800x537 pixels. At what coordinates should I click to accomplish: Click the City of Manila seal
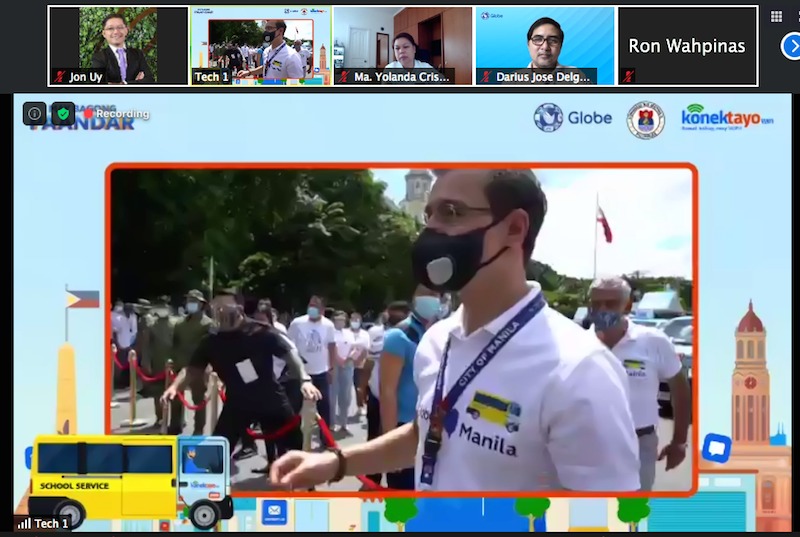645,119
